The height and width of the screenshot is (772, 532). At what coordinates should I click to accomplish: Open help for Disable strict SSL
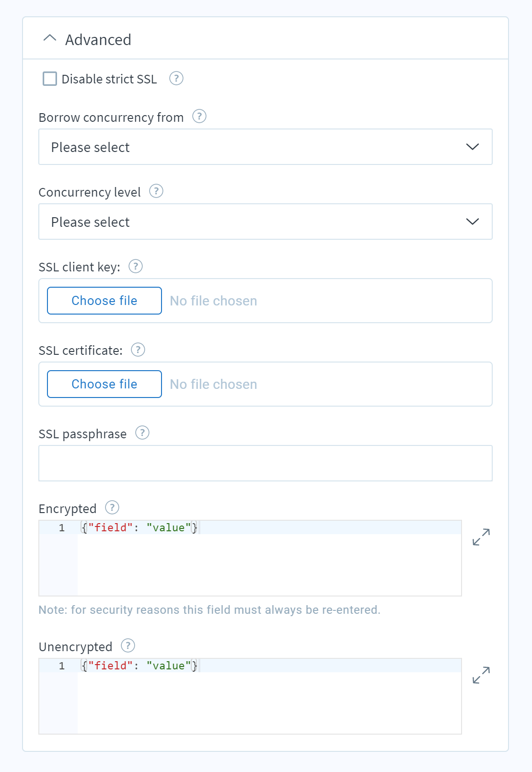tap(176, 78)
